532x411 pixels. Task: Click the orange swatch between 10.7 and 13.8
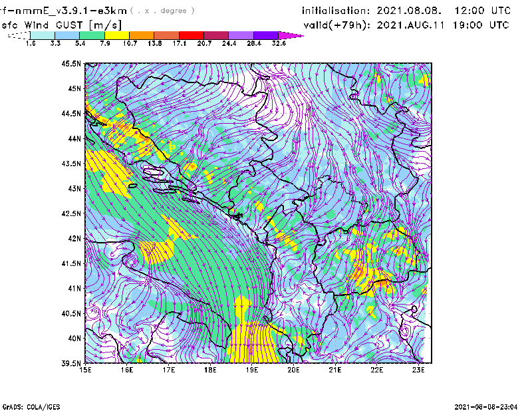pos(142,35)
